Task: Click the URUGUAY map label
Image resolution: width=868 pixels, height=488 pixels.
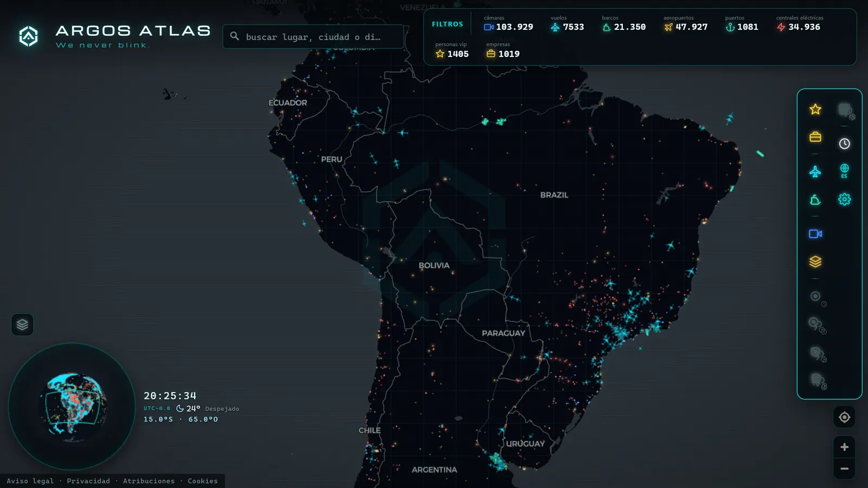Action: coord(525,444)
